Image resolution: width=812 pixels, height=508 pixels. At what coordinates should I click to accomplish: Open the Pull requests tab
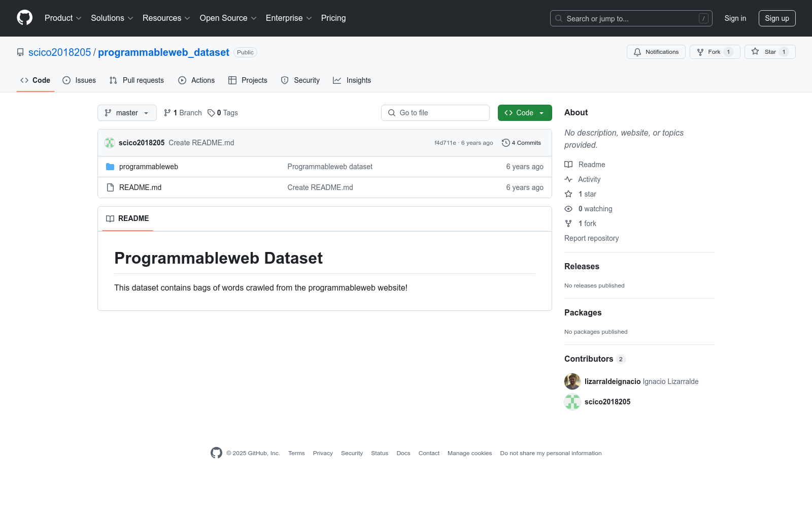pyautogui.click(x=137, y=80)
